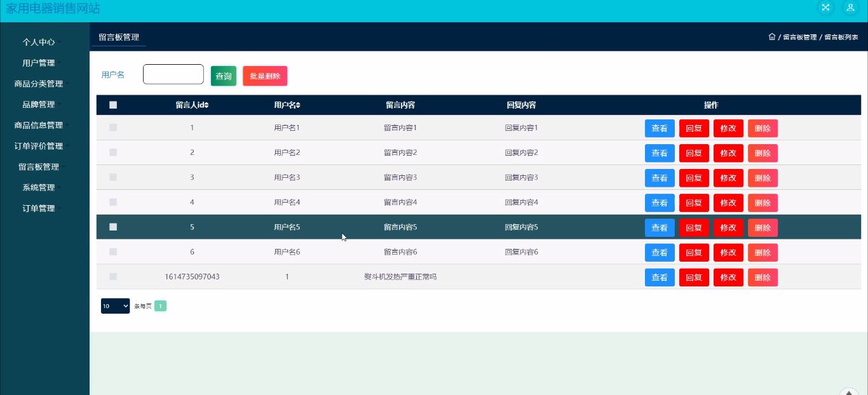Click 修改 for row 用户名6
Image resolution: width=868 pixels, height=395 pixels.
pos(728,252)
